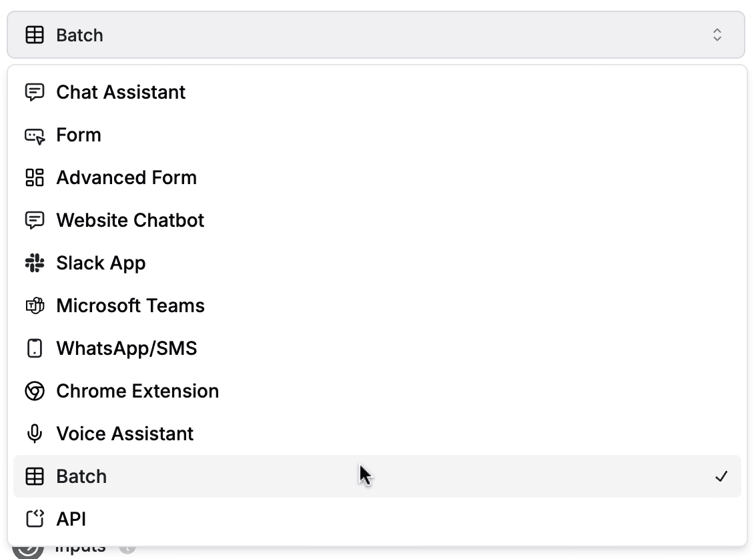Click the Slack App logo icon
Screen dimensions: 756x559
click(35, 263)
